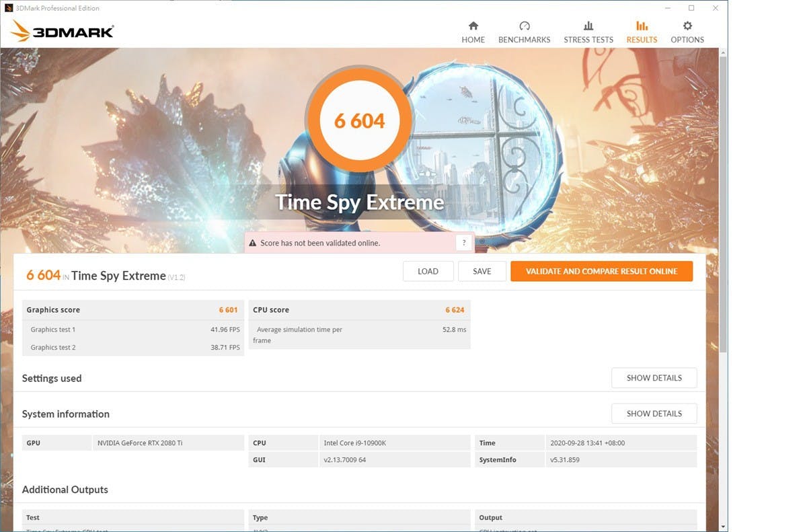Select the Graphics score label
This screenshot has height=532, width=807.
[x=53, y=310]
